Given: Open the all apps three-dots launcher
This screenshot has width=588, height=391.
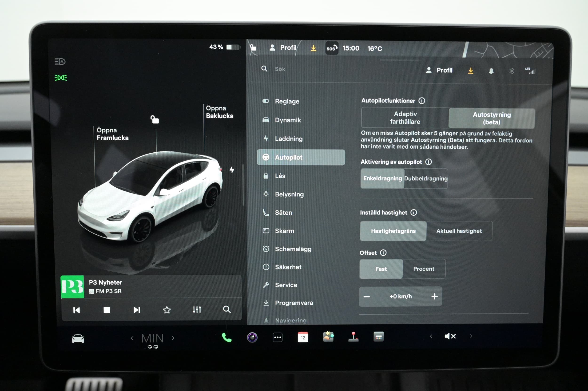Looking at the screenshot, I should [x=278, y=337].
